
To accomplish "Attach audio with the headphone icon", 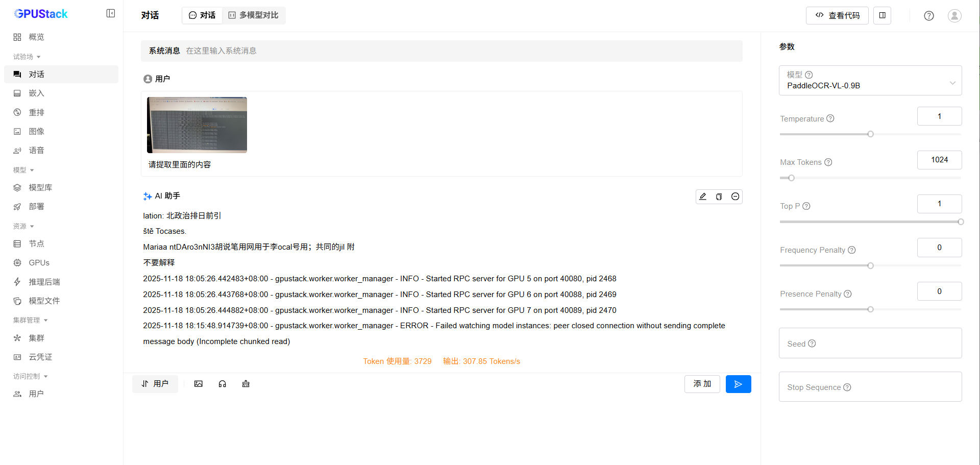I will (223, 384).
